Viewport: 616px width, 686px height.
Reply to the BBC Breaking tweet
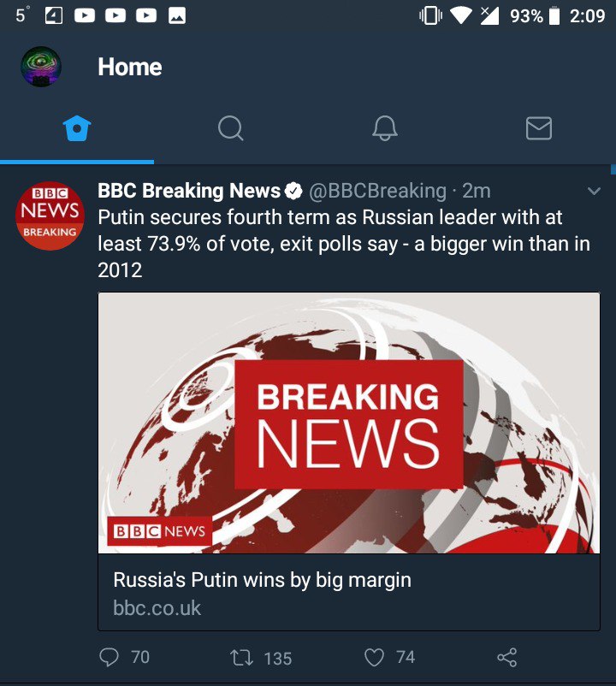110,657
